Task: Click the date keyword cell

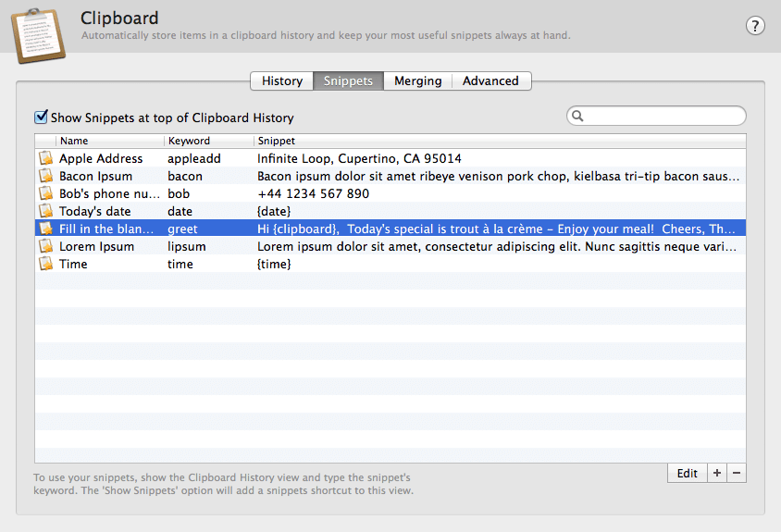Action: 180,211
